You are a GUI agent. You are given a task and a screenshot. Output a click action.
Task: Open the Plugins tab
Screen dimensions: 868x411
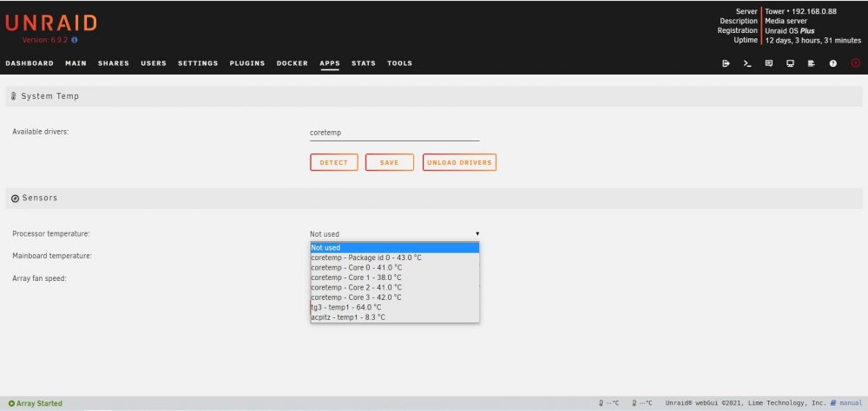click(247, 63)
